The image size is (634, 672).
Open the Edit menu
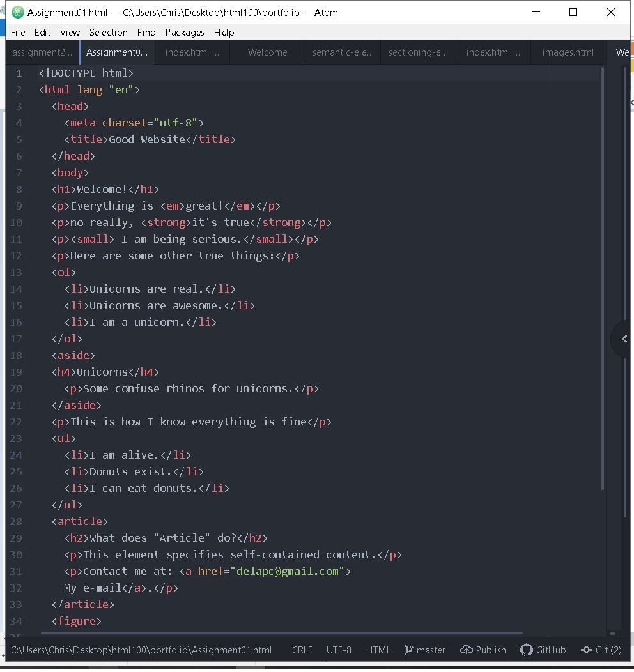(42, 33)
